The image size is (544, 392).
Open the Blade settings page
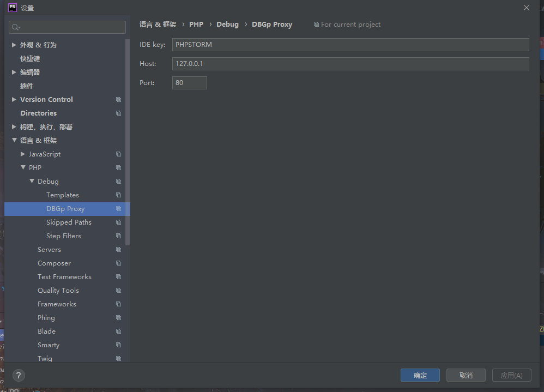[x=46, y=331]
